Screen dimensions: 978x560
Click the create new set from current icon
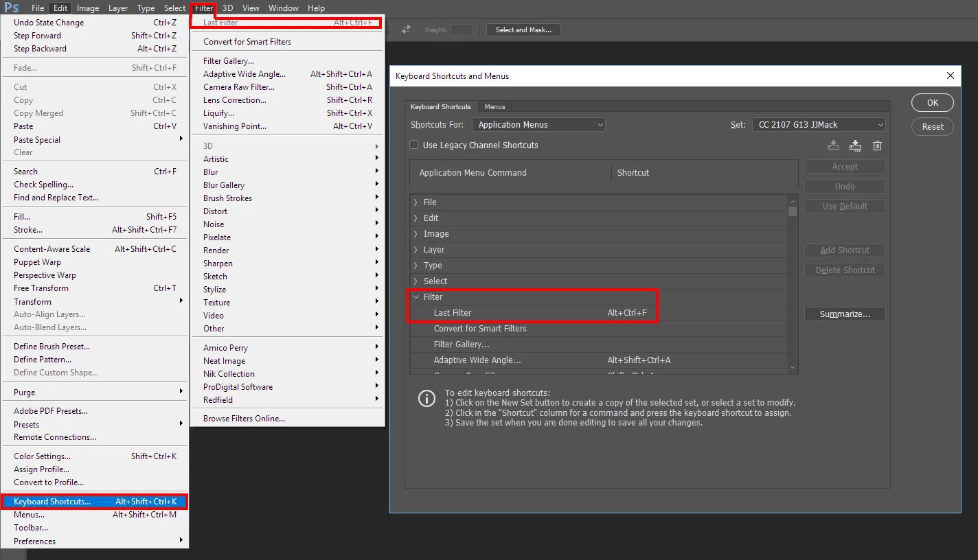[855, 145]
